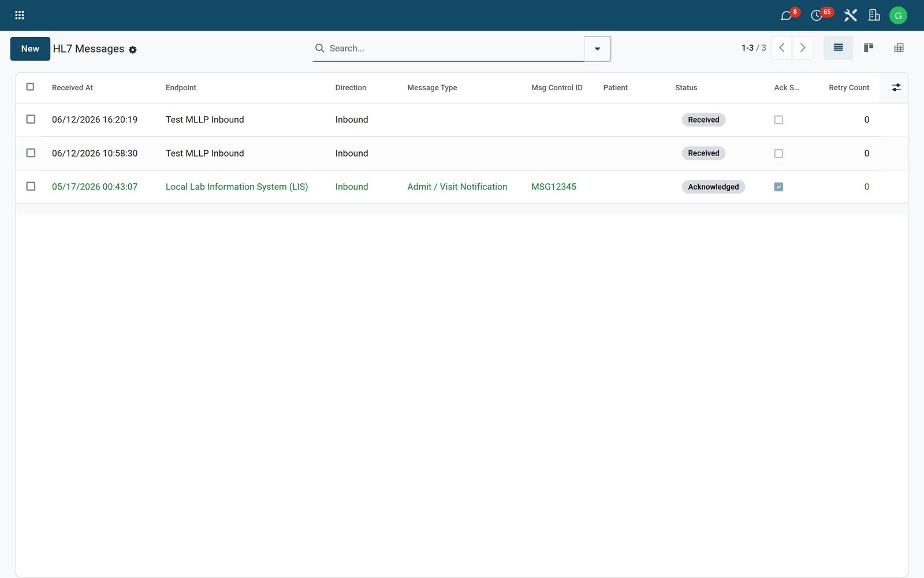Click the HL7 Messages breadcrumb title
The image size is (924, 578).
point(88,49)
